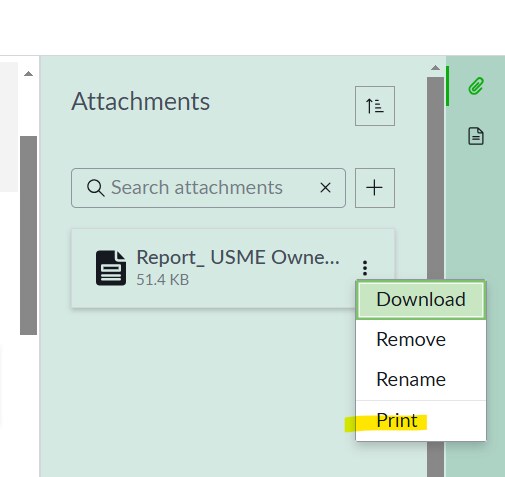Click the left pane scroll up arrow

click(x=28, y=74)
